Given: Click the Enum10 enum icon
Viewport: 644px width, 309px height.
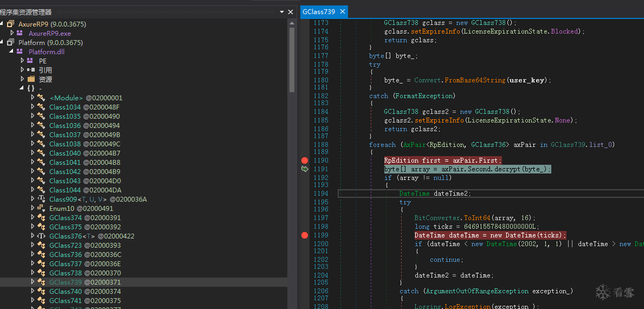Looking at the screenshot, I should (x=41, y=208).
